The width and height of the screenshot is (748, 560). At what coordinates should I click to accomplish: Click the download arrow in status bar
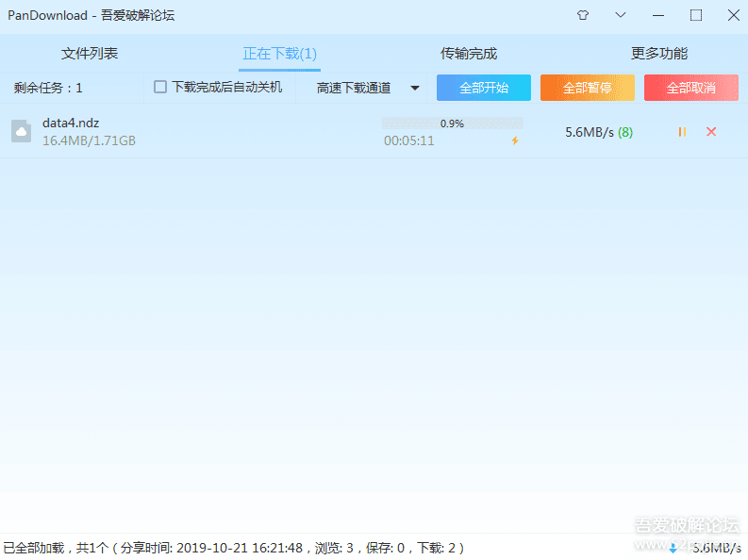tap(673, 548)
